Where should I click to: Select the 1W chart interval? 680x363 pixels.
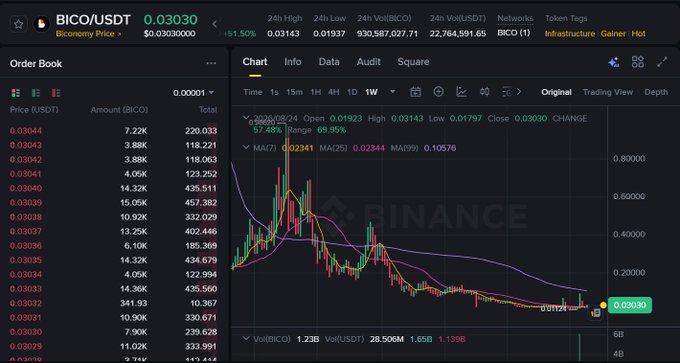(x=371, y=92)
